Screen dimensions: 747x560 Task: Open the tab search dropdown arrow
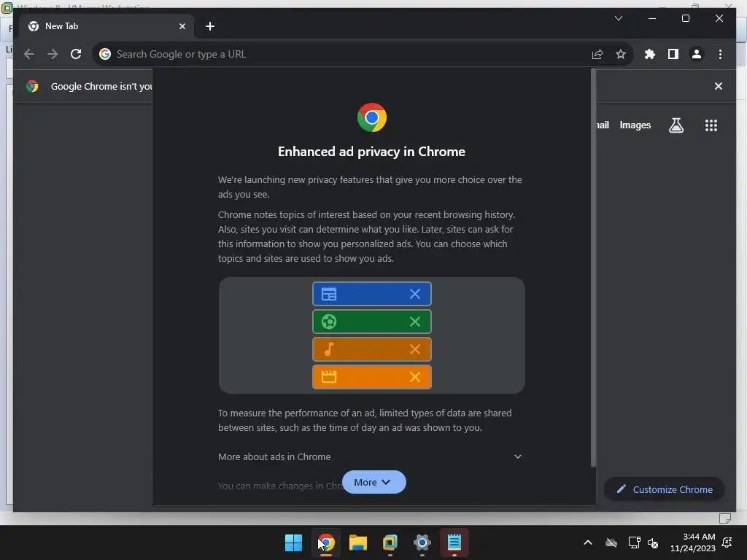pyautogui.click(x=619, y=18)
